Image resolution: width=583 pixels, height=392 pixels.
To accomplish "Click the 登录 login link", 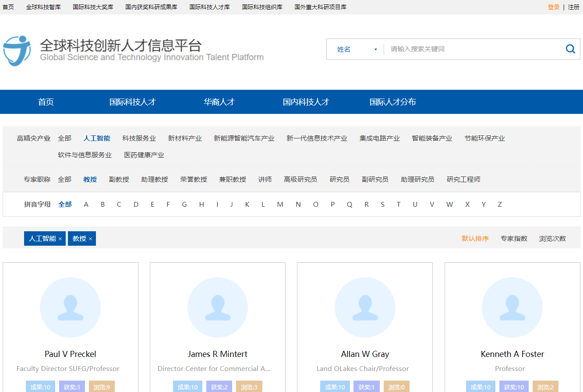I will 553,7.
